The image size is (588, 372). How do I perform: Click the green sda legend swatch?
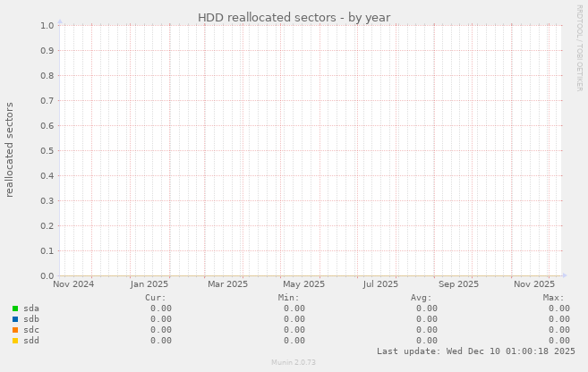pyautogui.click(x=15, y=309)
